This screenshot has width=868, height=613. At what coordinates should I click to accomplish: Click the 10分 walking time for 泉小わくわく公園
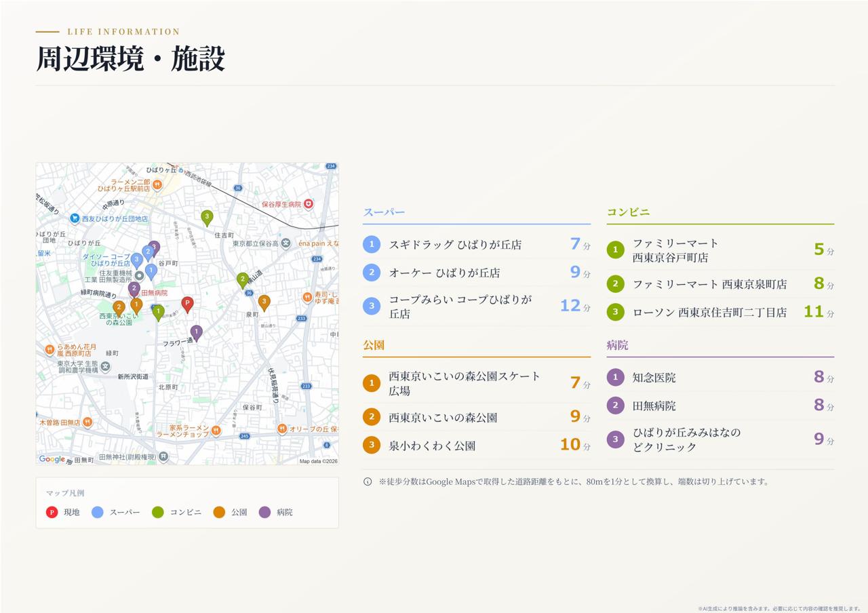[575, 445]
